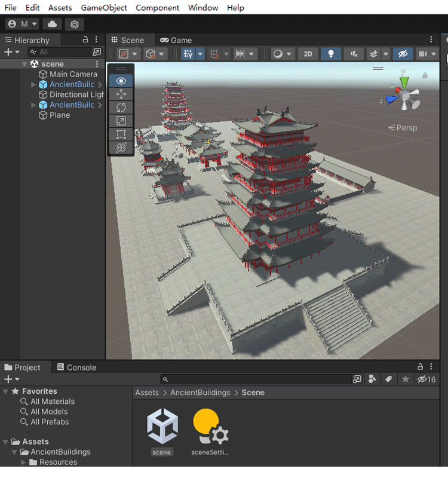Screen dimensions: 448x478
Task: Select the Transform tool in scene overlay
Action: 121,147
